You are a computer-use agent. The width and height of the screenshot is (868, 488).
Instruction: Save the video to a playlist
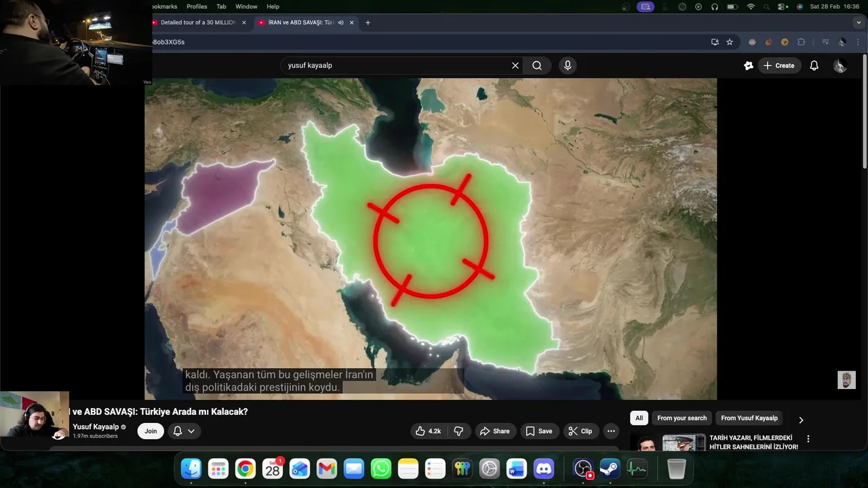pyautogui.click(x=539, y=431)
